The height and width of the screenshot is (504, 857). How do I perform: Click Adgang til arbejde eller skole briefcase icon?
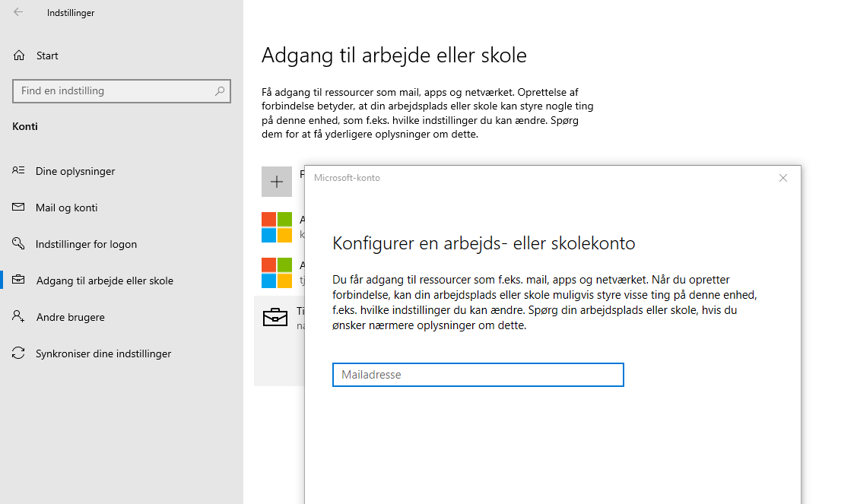(18, 280)
